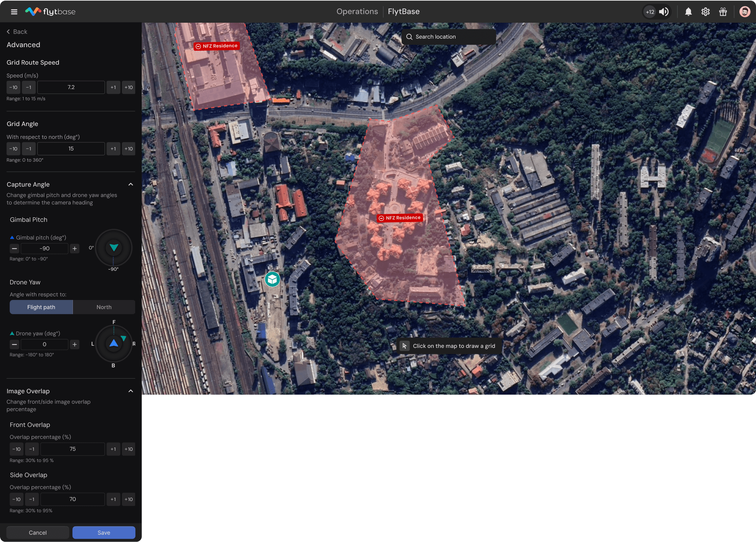This screenshot has height=542, width=756.
Task: Click the docking station map marker
Action: pos(272,279)
